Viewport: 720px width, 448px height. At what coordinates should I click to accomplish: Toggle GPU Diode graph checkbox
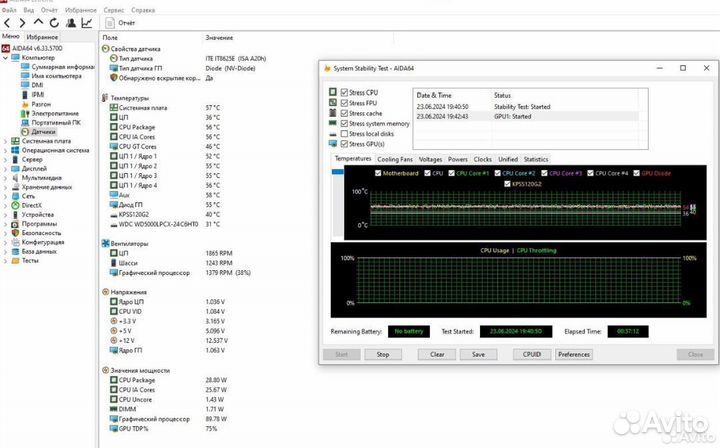click(636, 173)
